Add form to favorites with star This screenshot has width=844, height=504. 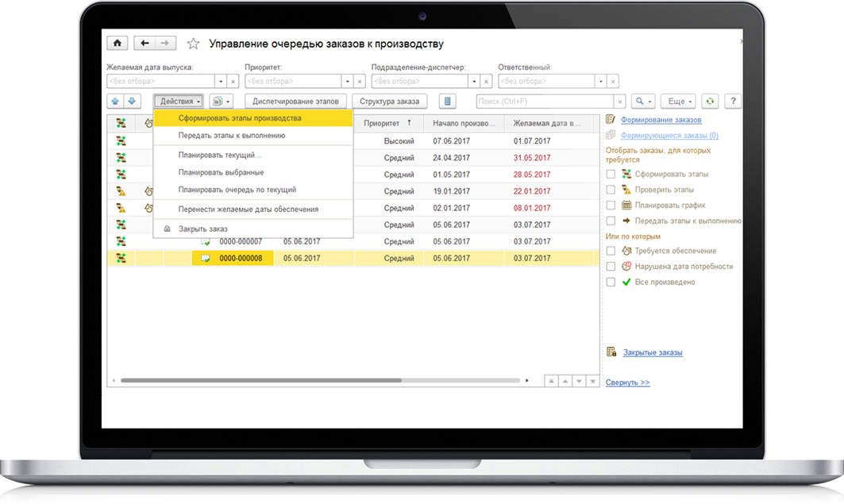coord(193,44)
